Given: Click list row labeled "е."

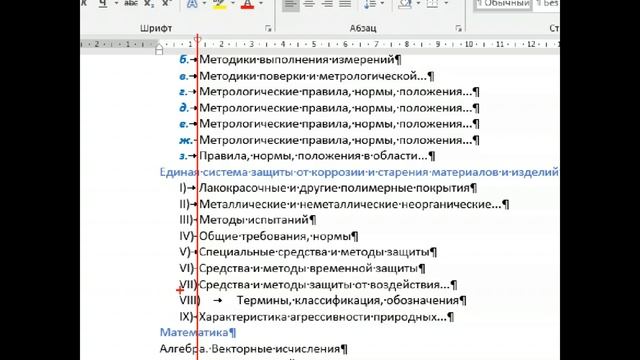Looking at the screenshot, I should pos(329,124).
